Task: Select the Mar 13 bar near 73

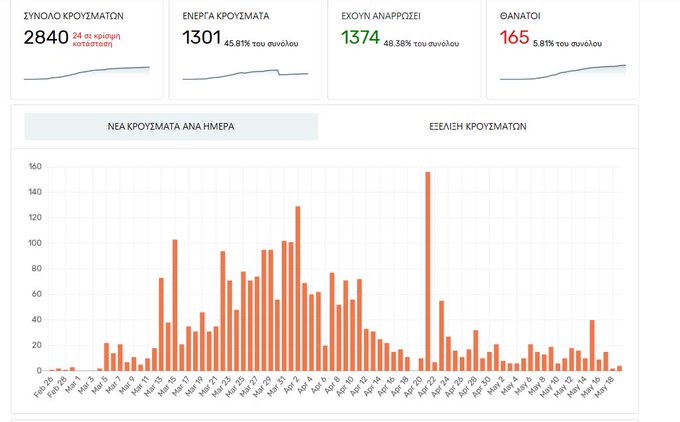Action: 161,324
